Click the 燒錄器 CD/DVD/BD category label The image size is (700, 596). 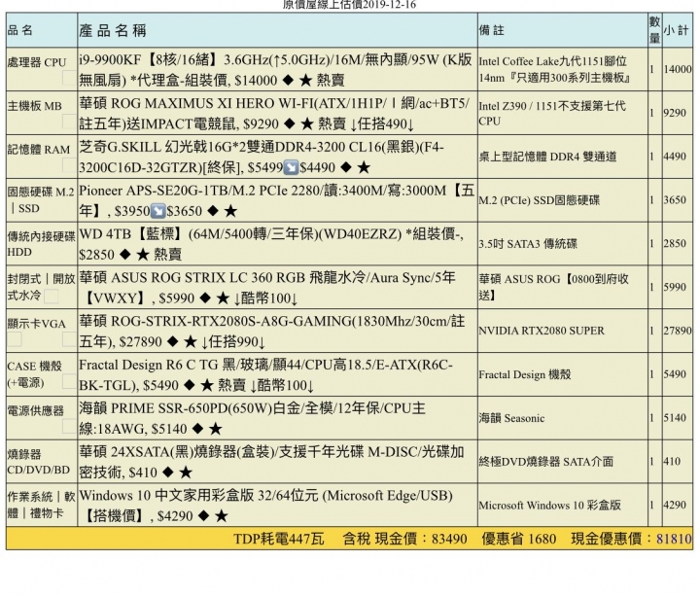(x=39, y=462)
